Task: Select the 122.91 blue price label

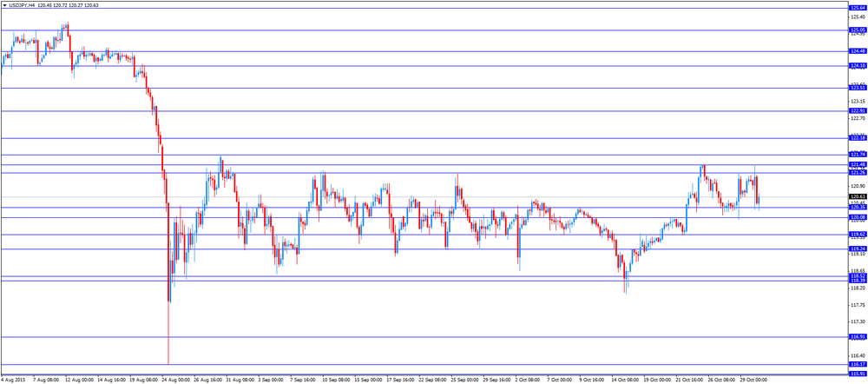Action: (x=858, y=111)
